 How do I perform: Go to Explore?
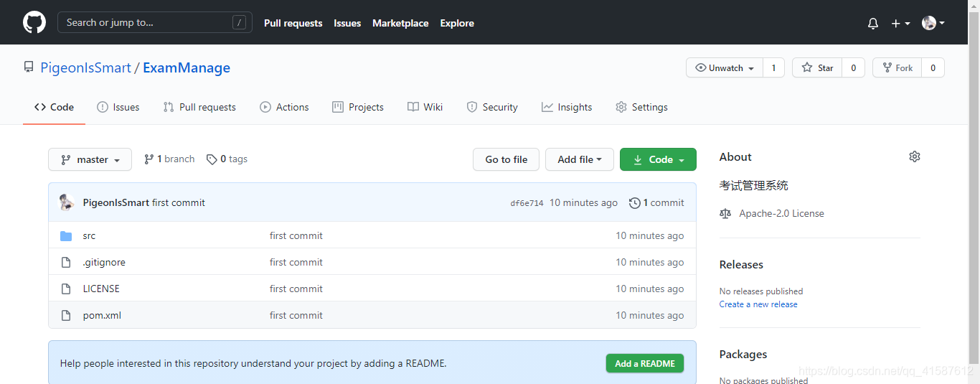[457, 23]
